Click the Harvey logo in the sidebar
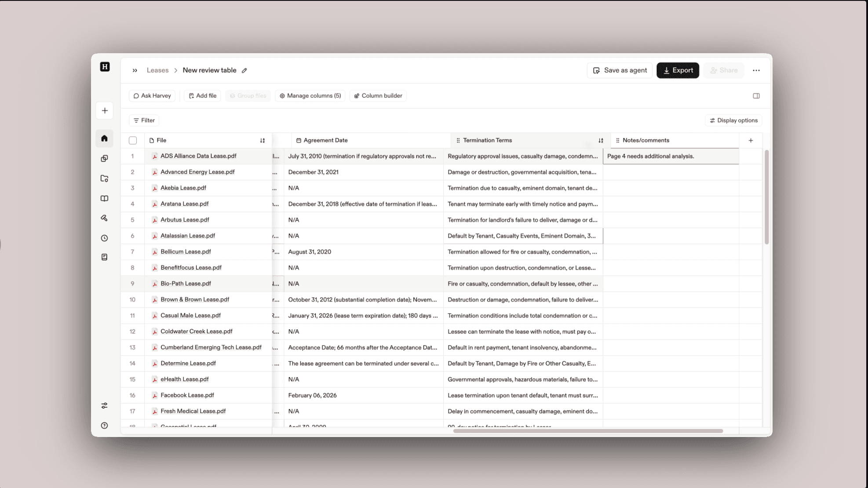Image resolution: width=868 pixels, height=488 pixels. [x=105, y=67]
